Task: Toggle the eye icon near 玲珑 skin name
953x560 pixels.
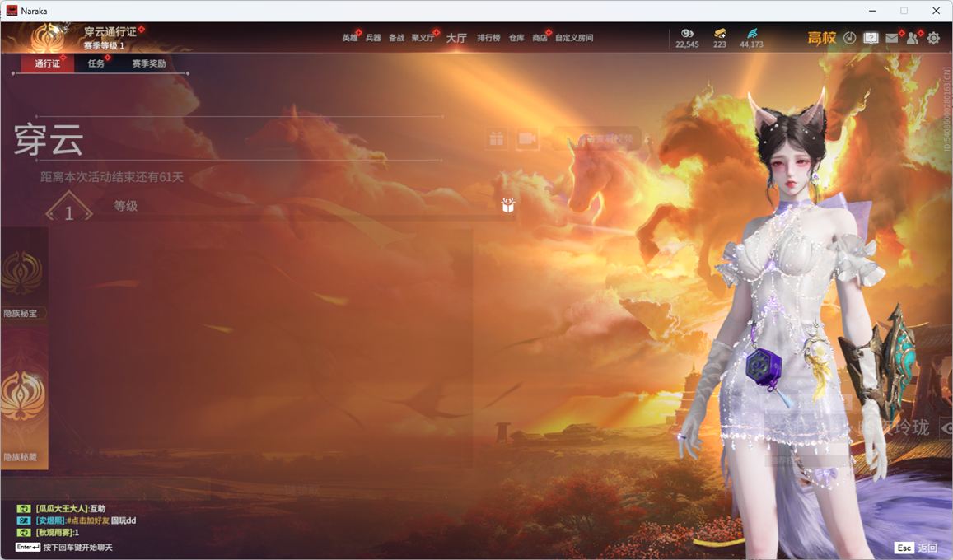Action: (x=946, y=429)
